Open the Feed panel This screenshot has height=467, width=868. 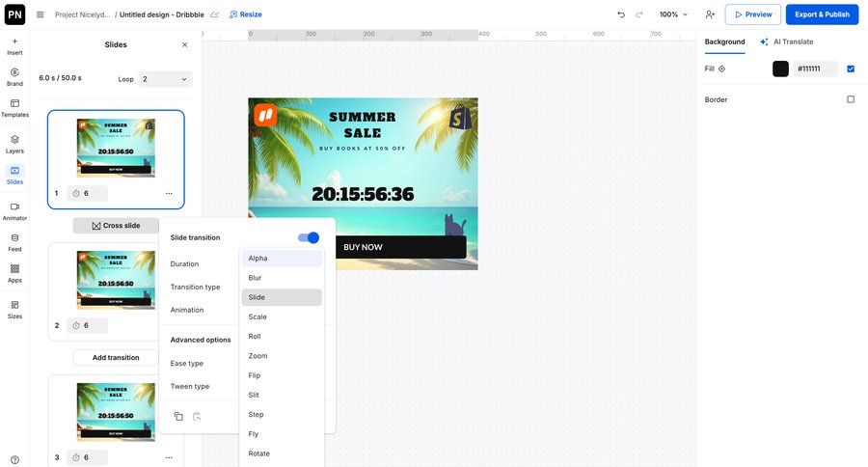click(x=14, y=242)
